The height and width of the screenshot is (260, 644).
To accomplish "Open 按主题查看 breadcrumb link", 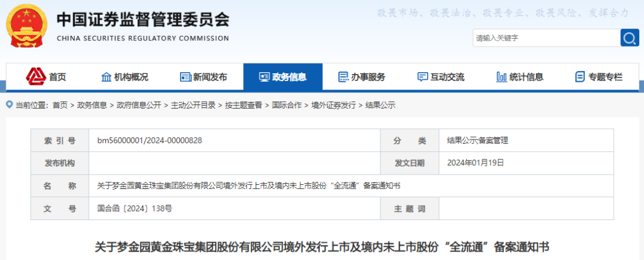I will pyautogui.click(x=243, y=105).
